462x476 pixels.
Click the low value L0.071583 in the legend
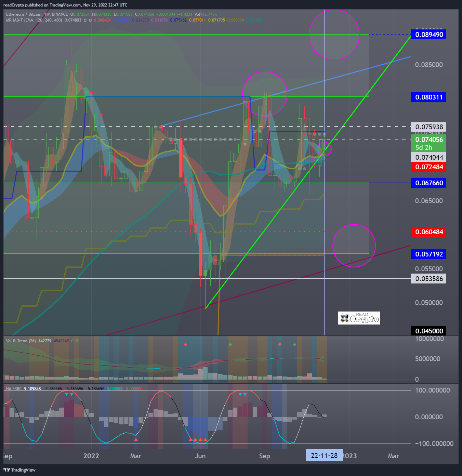tap(123, 14)
